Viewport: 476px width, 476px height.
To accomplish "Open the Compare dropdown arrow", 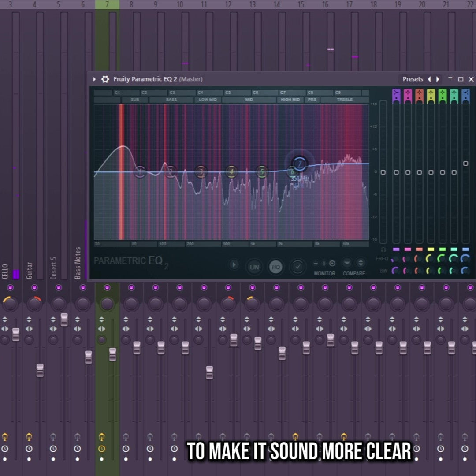I will 347,263.
